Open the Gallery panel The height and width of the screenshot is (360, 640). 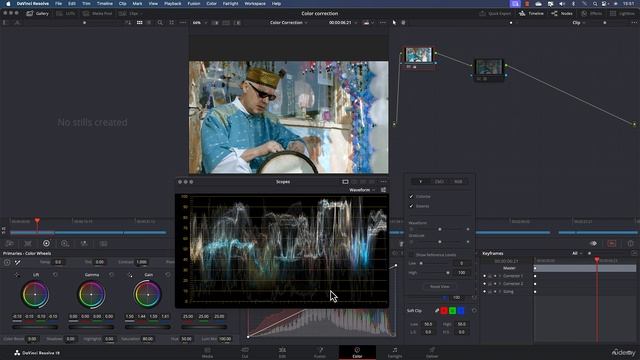coord(37,13)
